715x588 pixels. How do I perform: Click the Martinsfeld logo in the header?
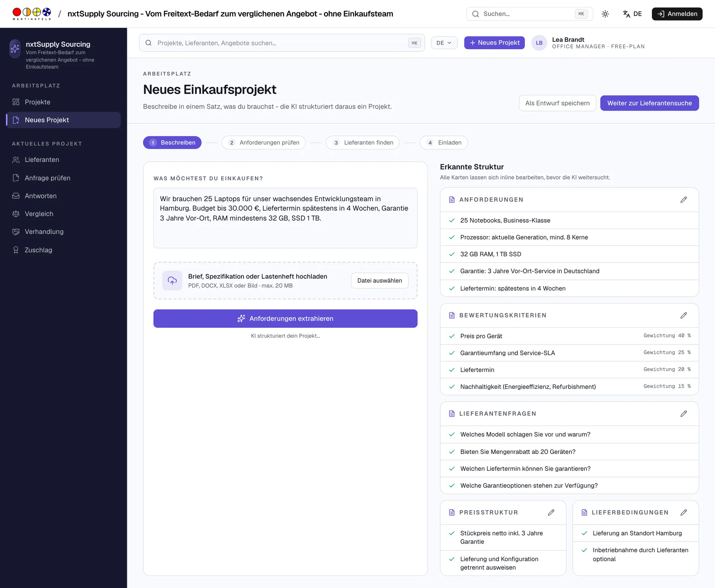tap(32, 14)
